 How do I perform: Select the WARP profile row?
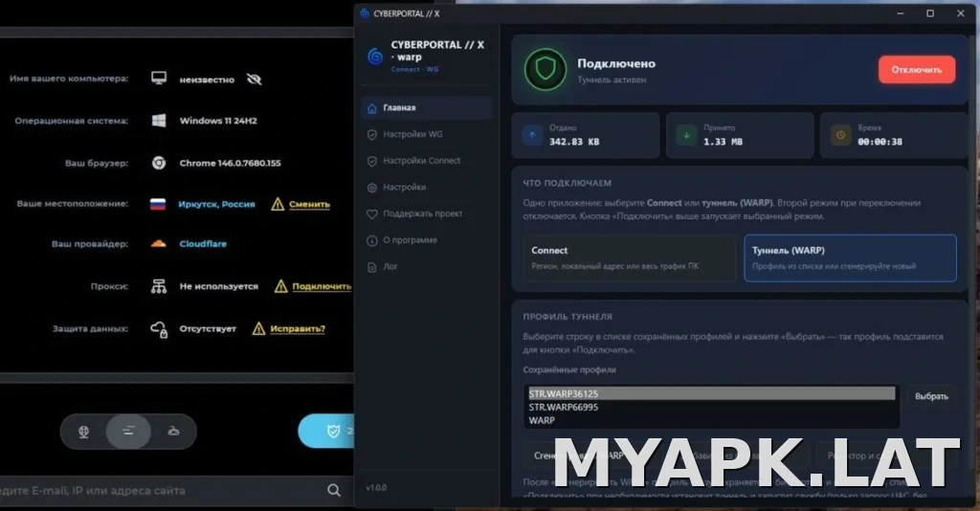click(x=711, y=420)
